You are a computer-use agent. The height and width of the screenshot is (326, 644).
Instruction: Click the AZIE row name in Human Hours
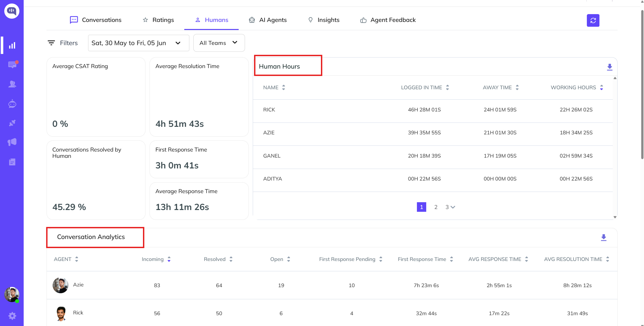(269, 133)
